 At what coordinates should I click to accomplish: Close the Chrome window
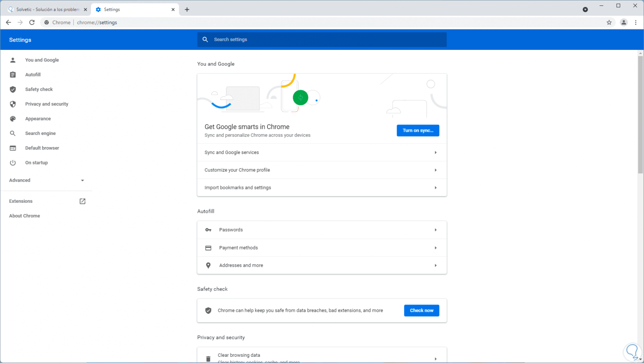click(635, 5)
